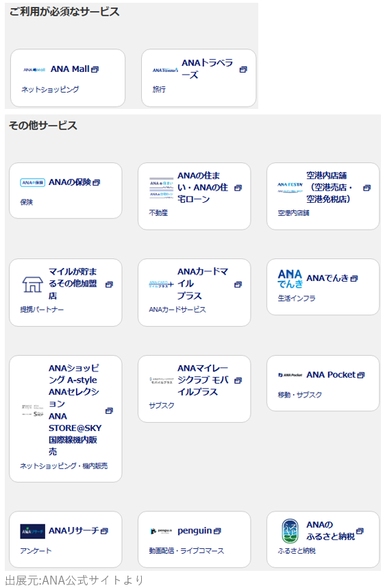The width and height of the screenshot is (383, 588).
Task: Click the ANA CARD マイルプラス logo
Action: (x=161, y=284)
